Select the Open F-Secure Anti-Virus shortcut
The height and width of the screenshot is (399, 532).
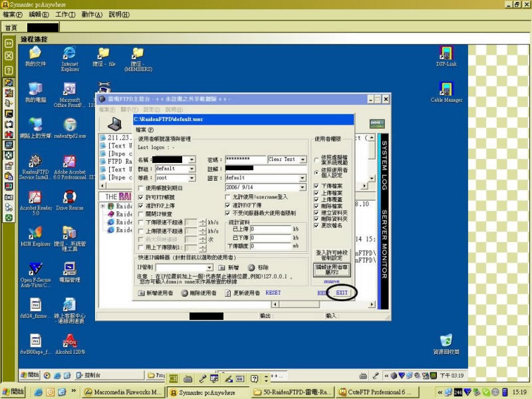[x=35, y=275]
